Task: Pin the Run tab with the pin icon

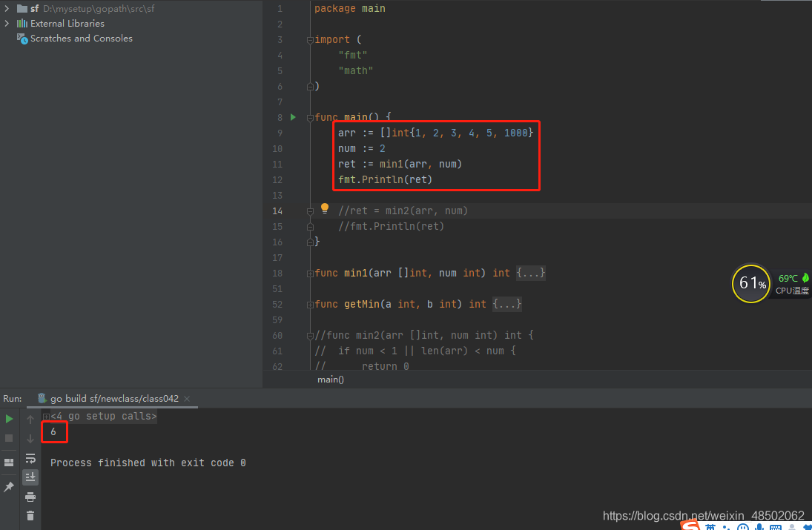Action: click(x=9, y=486)
